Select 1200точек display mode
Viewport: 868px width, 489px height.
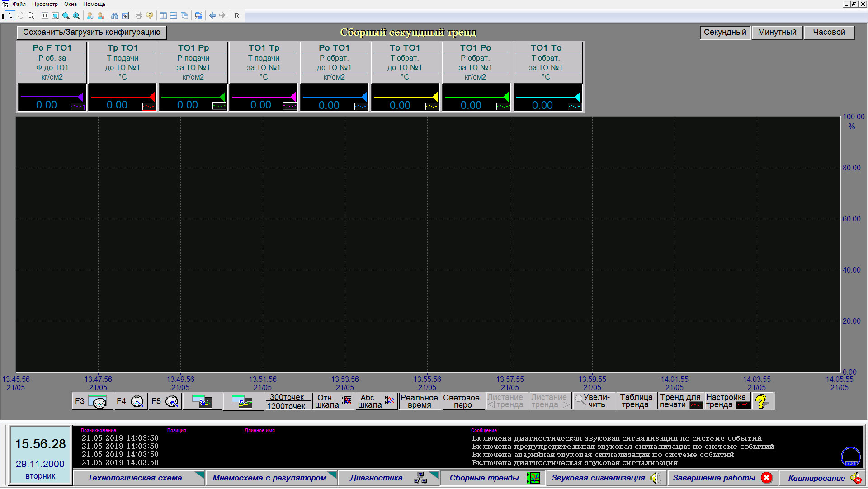click(288, 406)
